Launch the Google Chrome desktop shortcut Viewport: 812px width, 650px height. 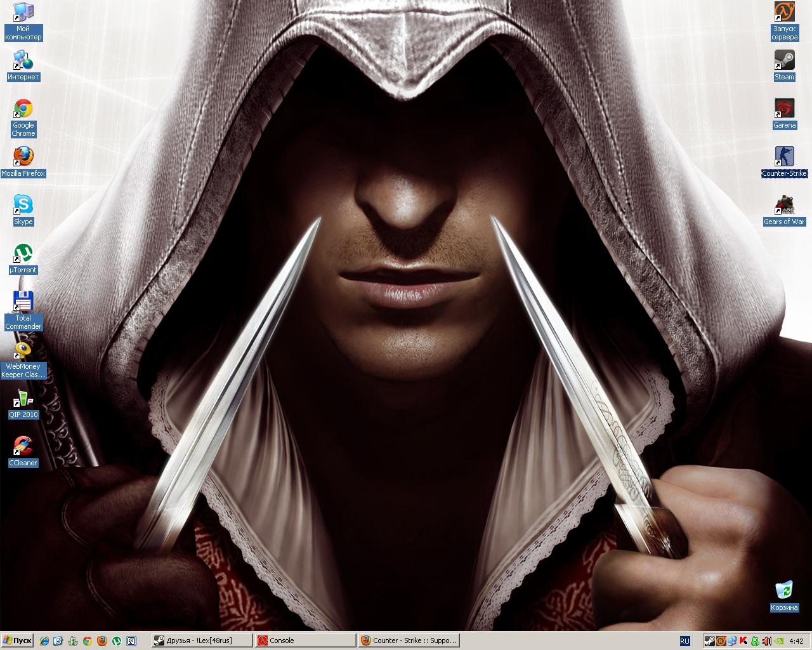coord(23,118)
